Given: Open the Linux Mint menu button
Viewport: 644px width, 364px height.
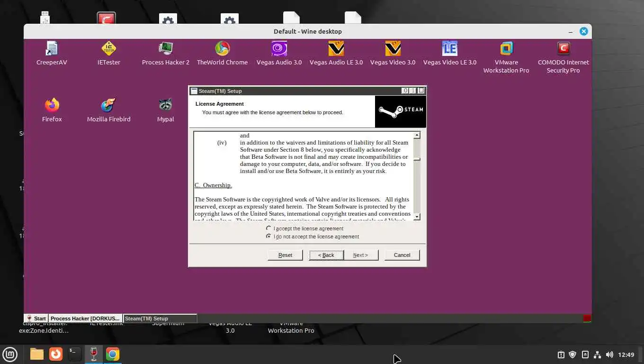Looking at the screenshot, I should 10,354.
